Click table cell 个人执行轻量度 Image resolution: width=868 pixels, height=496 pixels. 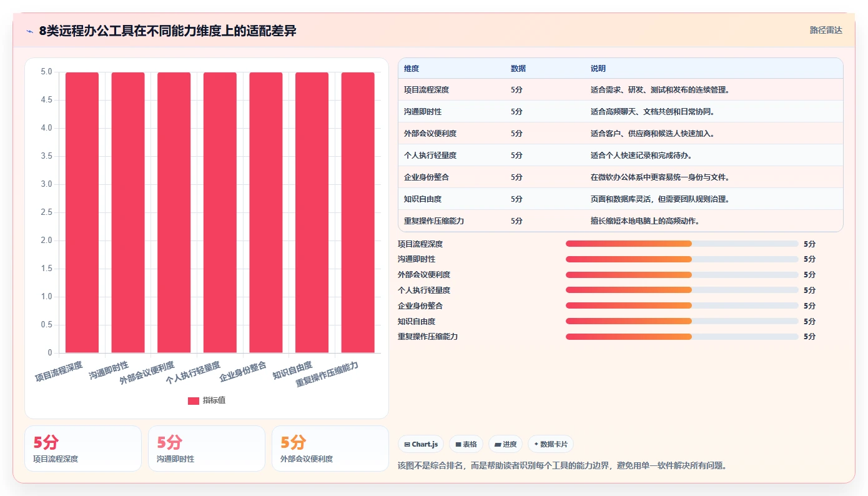(x=430, y=156)
